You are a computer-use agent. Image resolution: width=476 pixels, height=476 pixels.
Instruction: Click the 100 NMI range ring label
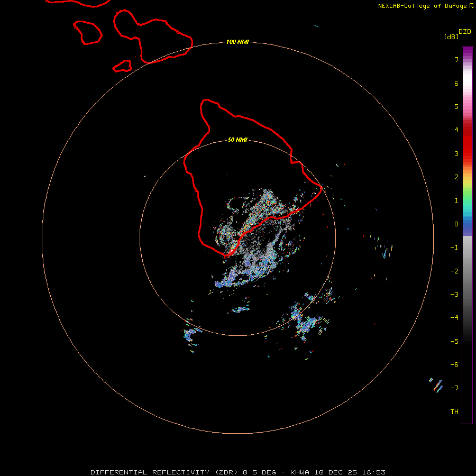click(237, 42)
